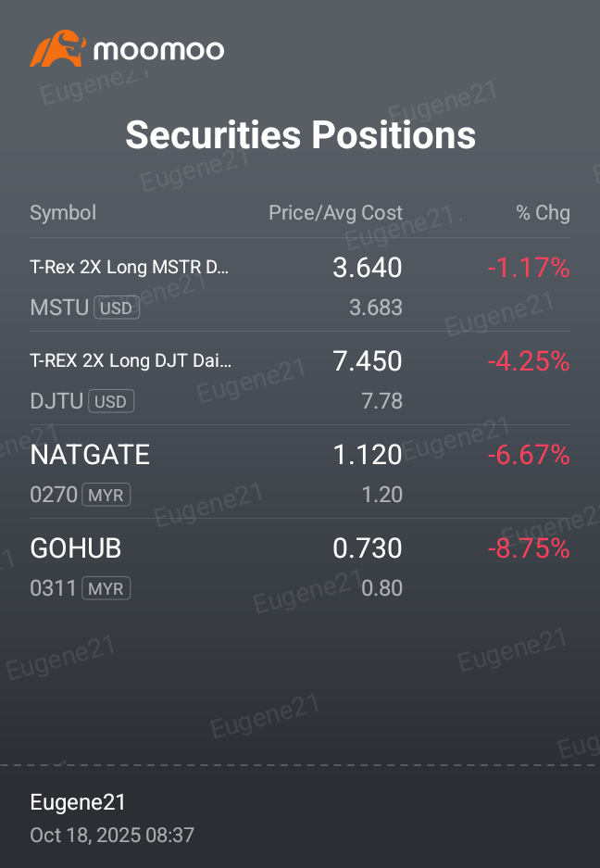This screenshot has width=600, height=868.
Task: Open the T-Rex 2X Long MSTR position
Action: [x=300, y=285]
